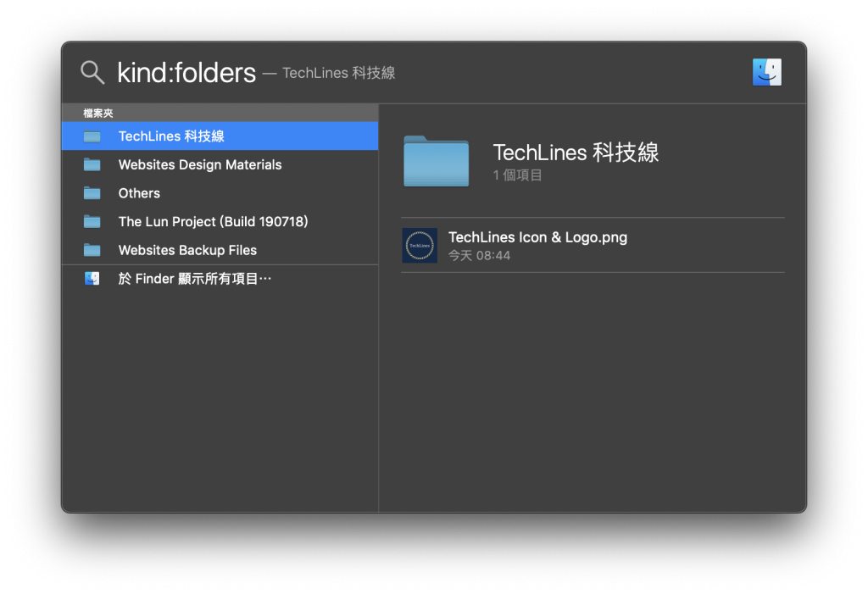The width and height of the screenshot is (868, 594).
Task: Click the folder icon beside Others
Action: [x=92, y=193]
